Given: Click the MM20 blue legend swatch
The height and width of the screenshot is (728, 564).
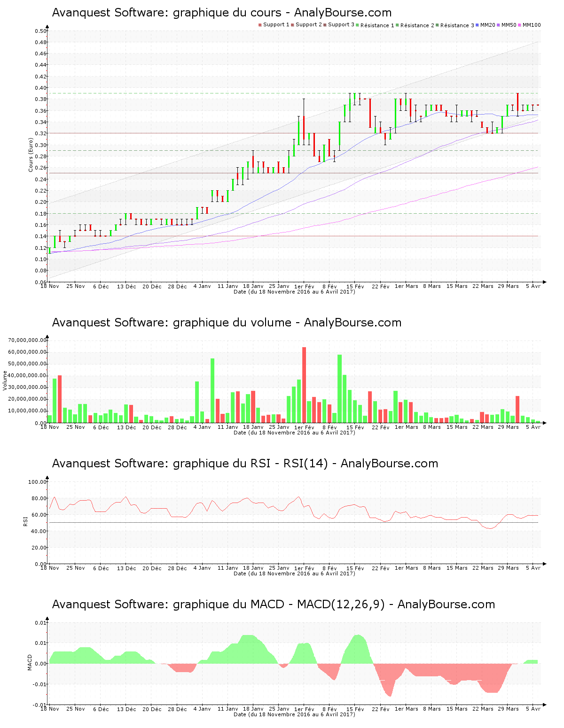Looking at the screenshot, I should [x=478, y=25].
